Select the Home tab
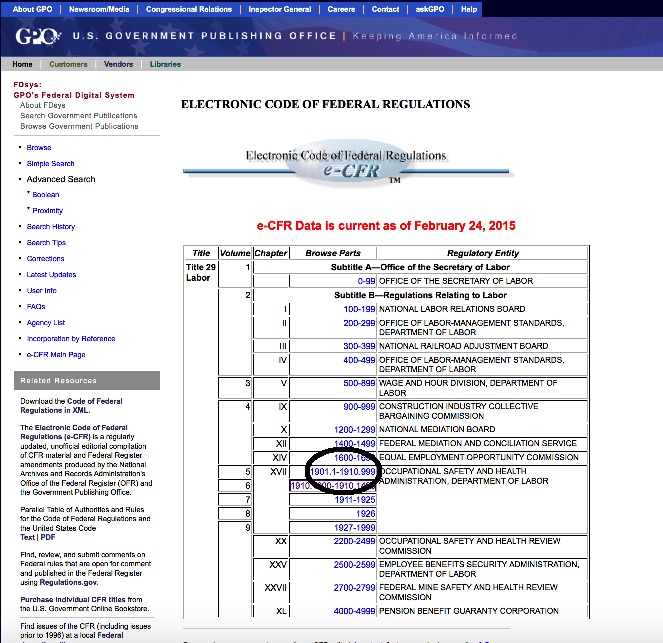 coord(22,64)
